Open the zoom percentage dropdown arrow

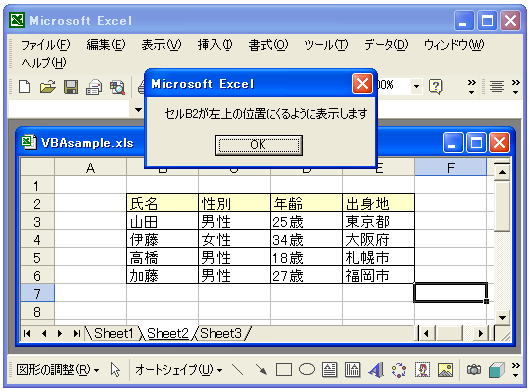coord(417,86)
